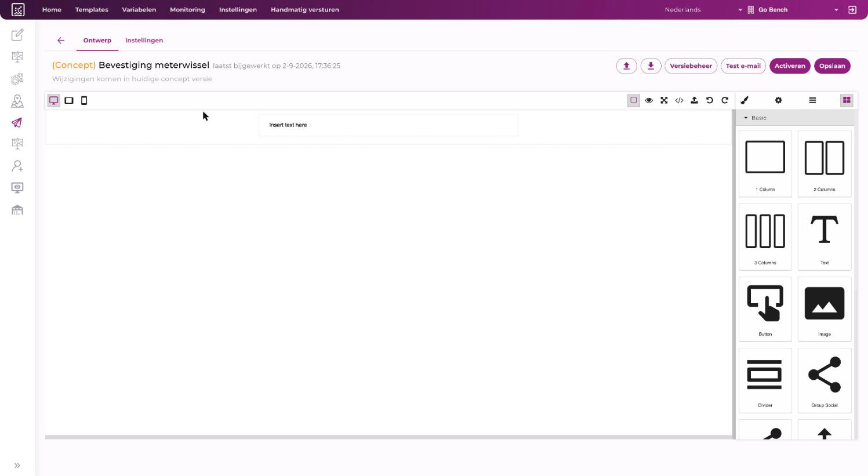Open component settings gear panel
The image size is (868, 476).
[779, 100]
